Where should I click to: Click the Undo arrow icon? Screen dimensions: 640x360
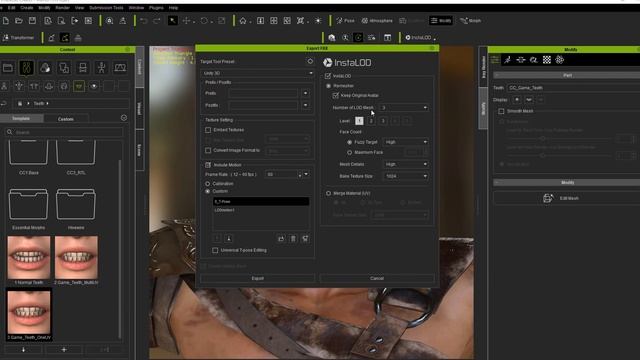click(x=143, y=20)
